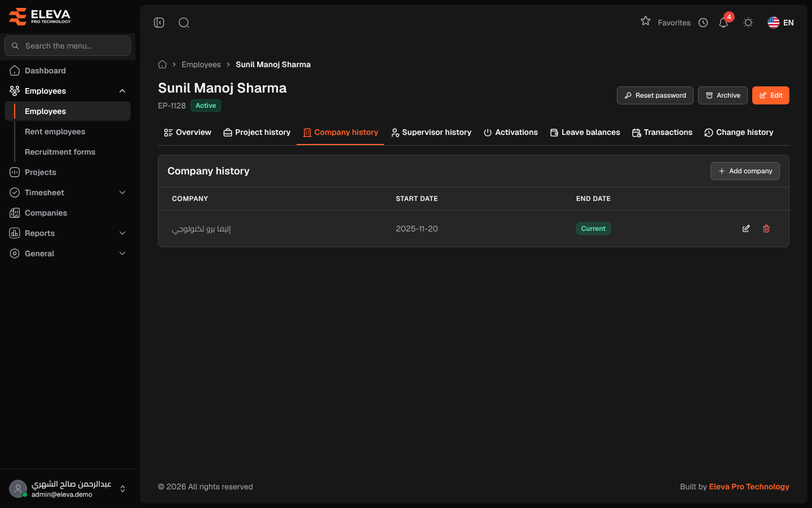Open the EN language selector

coord(780,23)
